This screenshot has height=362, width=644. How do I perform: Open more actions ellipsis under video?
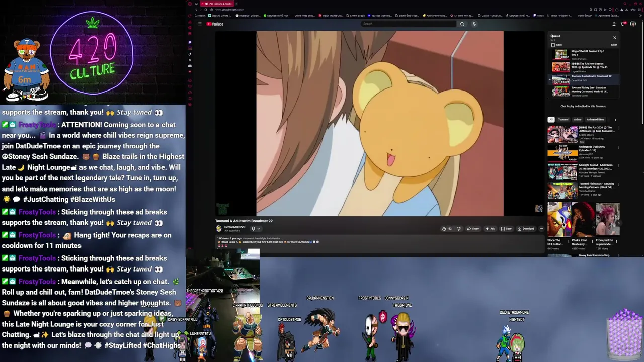(541, 229)
